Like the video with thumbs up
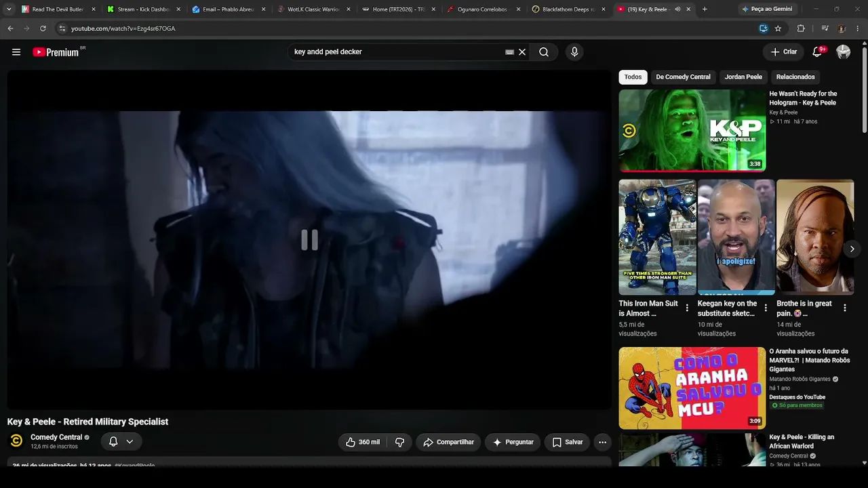 pyautogui.click(x=363, y=442)
